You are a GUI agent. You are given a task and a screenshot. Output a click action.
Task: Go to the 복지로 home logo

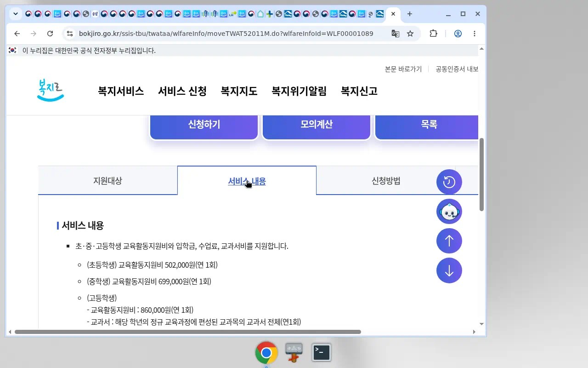(x=50, y=90)
